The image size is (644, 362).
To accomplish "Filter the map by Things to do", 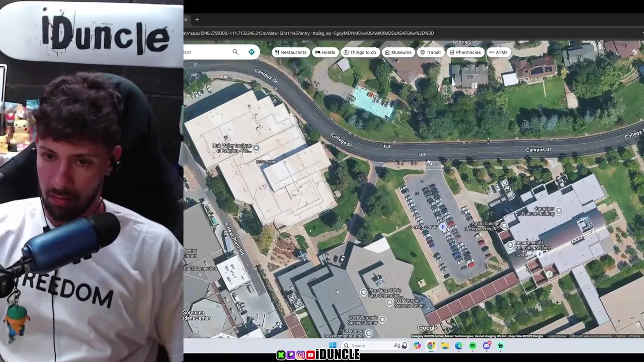I will click(359, 52).
